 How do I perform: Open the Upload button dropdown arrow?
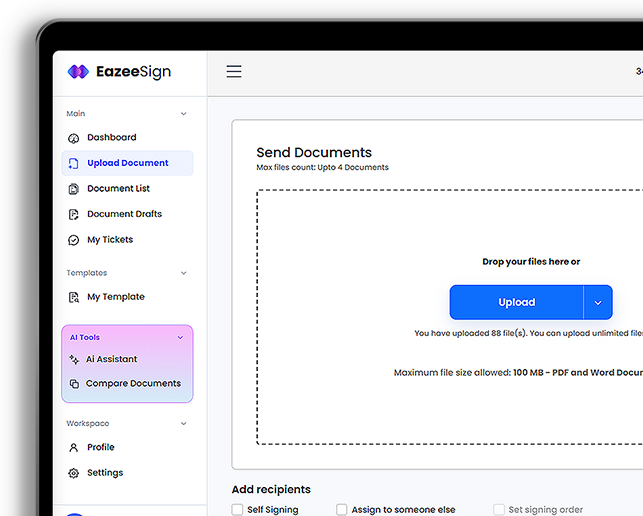(x=598, y=303)
